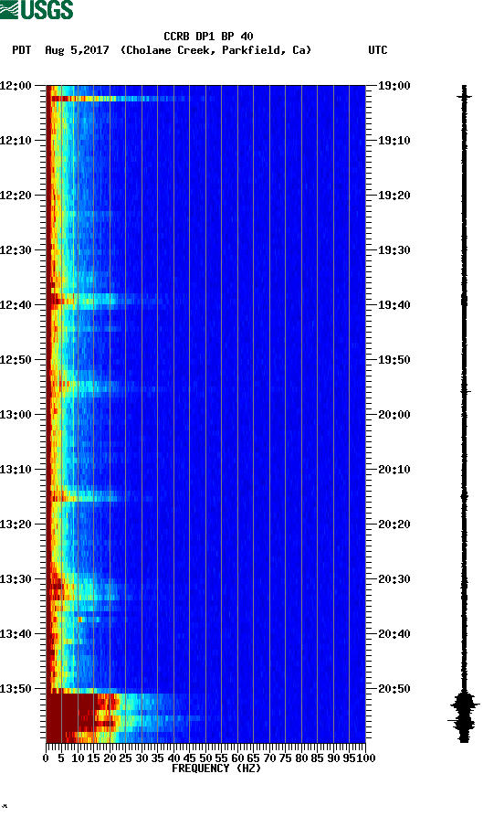Click the 19:50 UTC time label
Viewport: 504px width, 816px height.
pyautogui.click(x=394, y=360)
